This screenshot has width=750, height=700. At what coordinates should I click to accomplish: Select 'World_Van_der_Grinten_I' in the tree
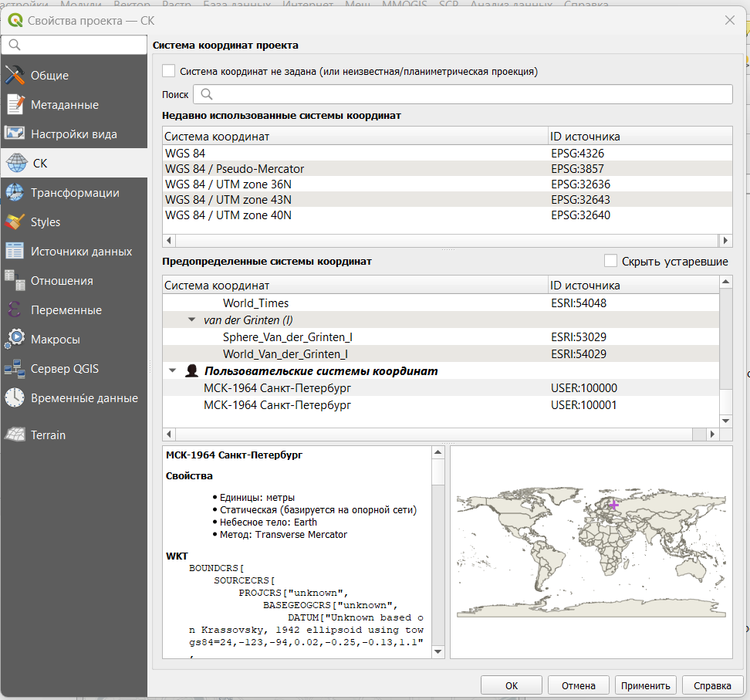pos(441,354)
